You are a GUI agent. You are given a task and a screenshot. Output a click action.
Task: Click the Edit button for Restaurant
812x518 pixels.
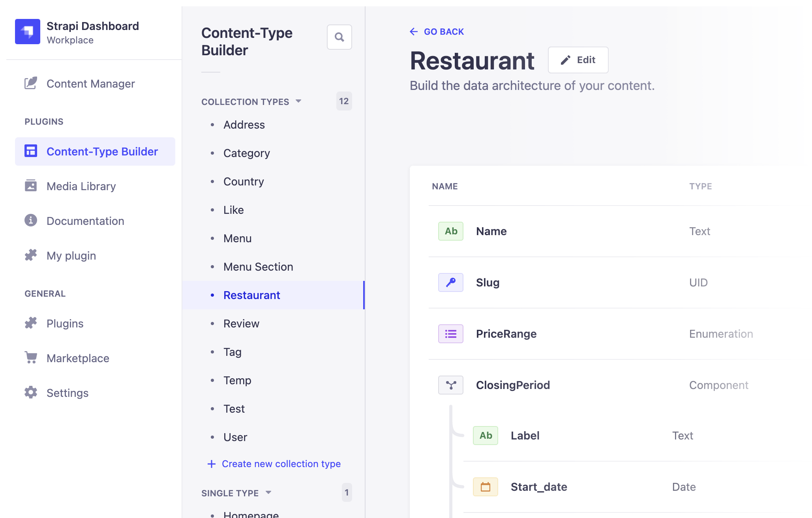(x=578, y=60)
